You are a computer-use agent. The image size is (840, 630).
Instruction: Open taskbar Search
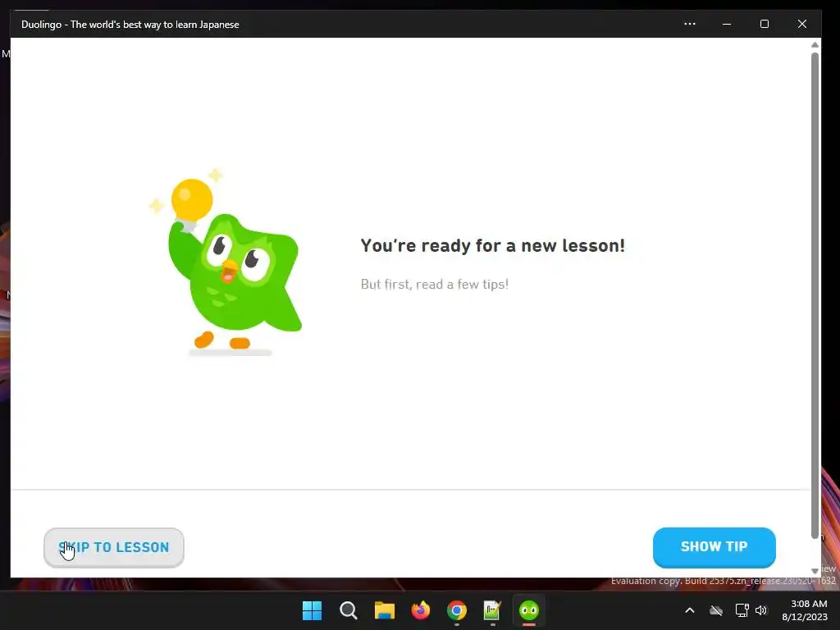(x=348, y=610)
